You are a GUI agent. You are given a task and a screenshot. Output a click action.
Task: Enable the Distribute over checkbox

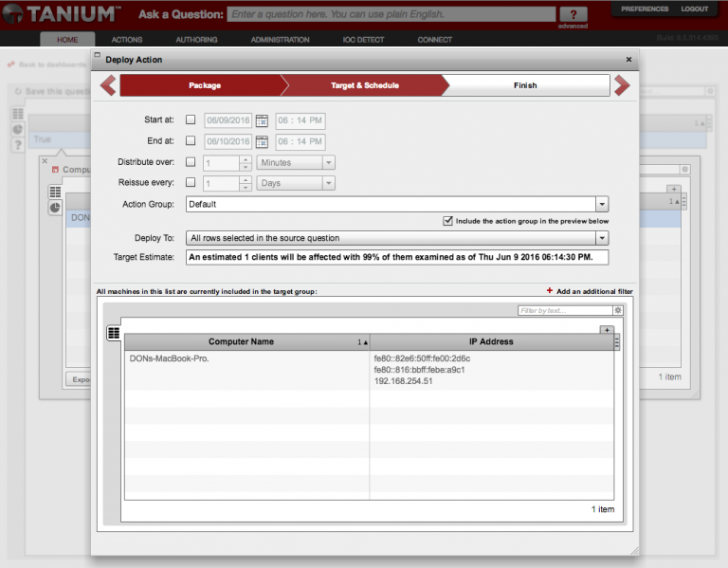click(191, 162)
